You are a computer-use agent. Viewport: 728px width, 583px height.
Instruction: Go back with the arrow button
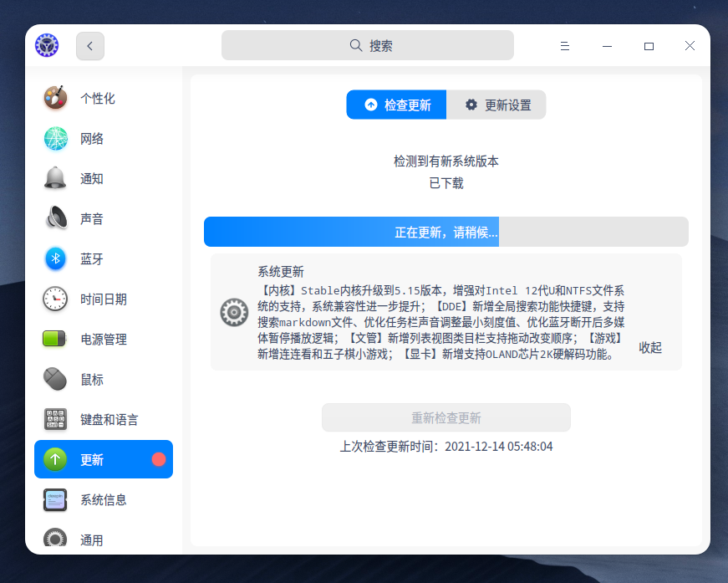point(90,45)
